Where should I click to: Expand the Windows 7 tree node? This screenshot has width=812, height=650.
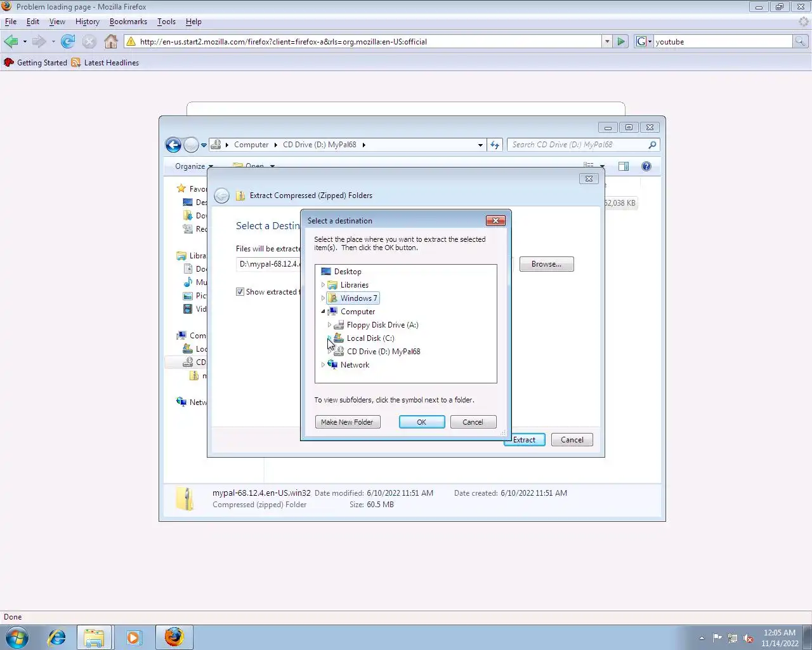323,298
